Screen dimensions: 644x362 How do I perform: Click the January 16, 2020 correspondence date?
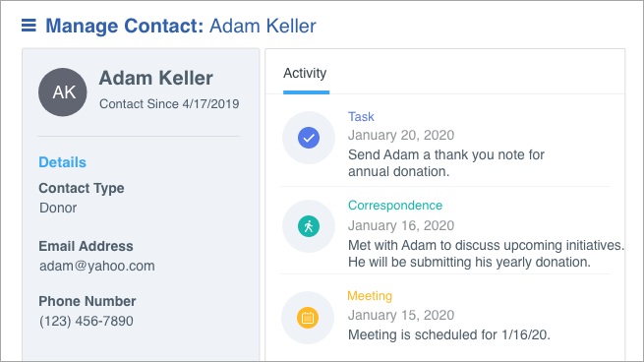tap(401, 225)
